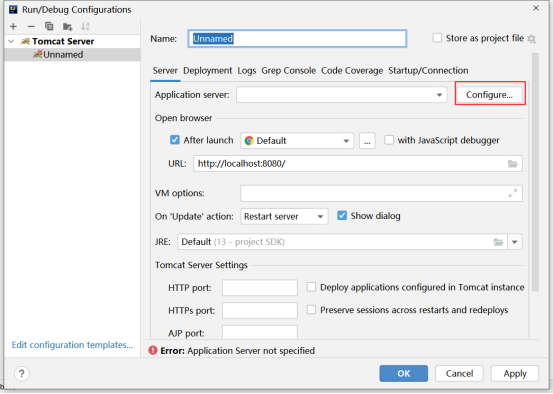The image size is (553, 394).
Task: Open the JRE dropdown arrow
Action: [x=515, y=242]
